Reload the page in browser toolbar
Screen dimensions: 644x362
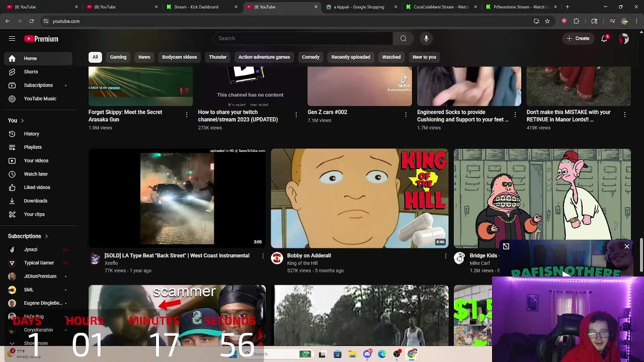pos(31,21)
